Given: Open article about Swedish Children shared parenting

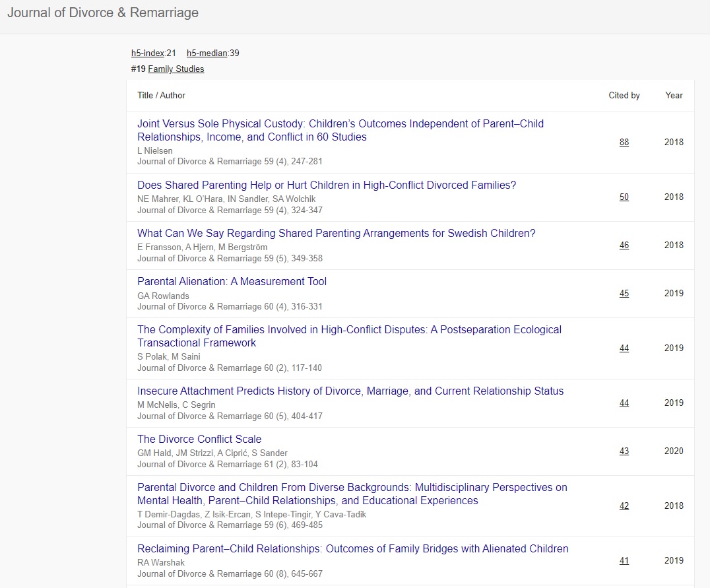Looking at the screenshot, I should [336, 234].
